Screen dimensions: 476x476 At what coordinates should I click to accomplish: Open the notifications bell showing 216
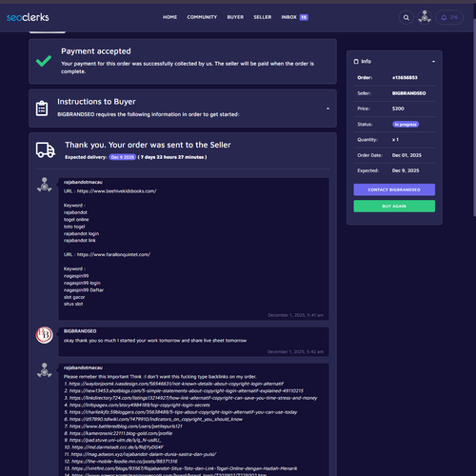pos(449,17)
